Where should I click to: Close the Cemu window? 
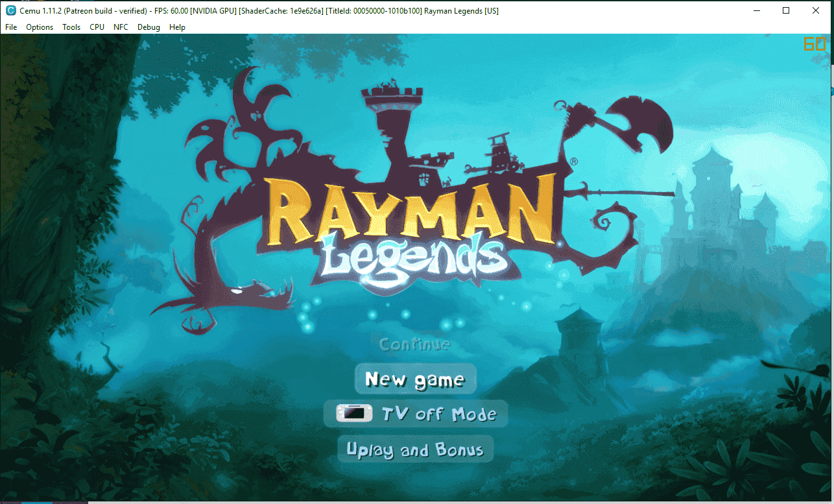coord(816,10)
